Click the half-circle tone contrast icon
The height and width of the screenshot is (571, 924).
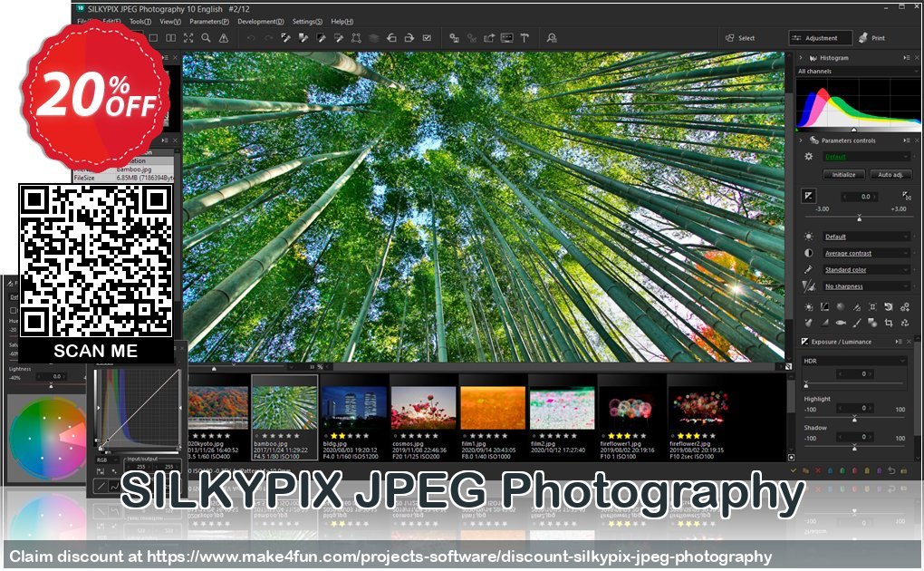click(x=808, y=253)
